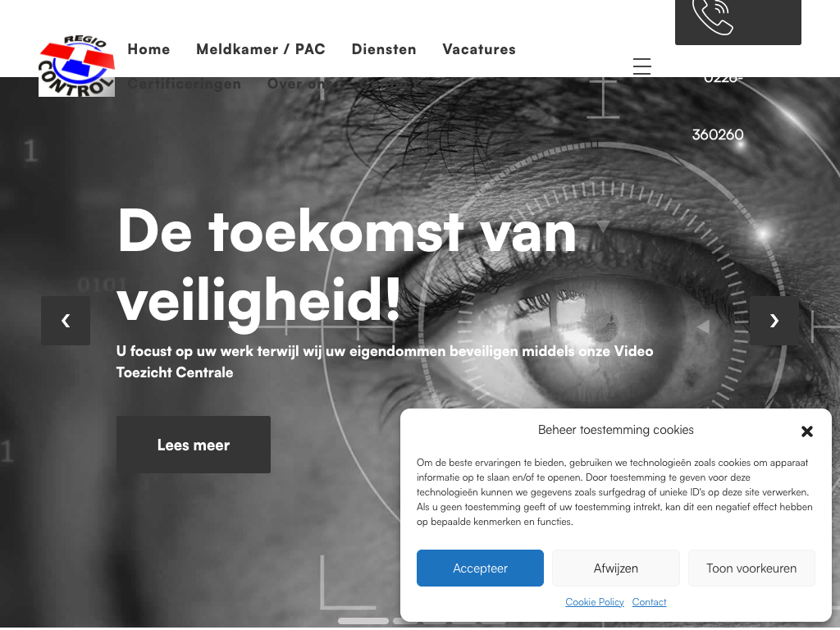Screen dimensions: 840x630
Task: Select the first slider pagination bar
Action: point(363,621)
